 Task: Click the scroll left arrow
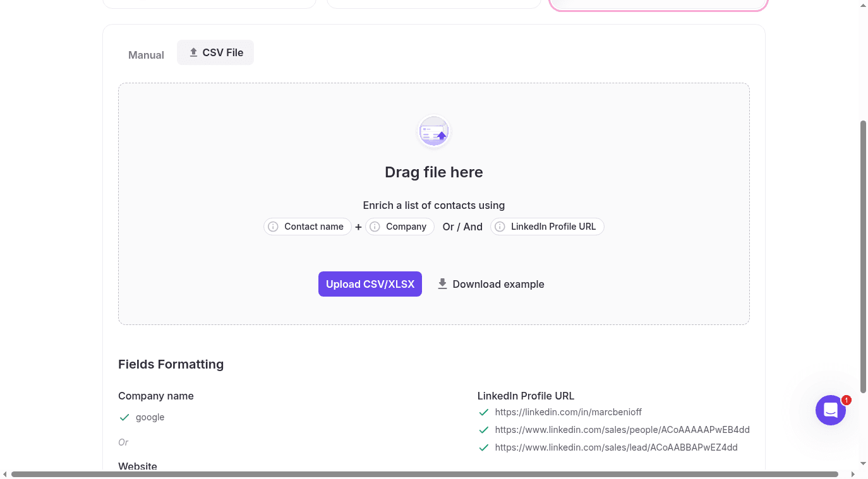pos(5,474)
